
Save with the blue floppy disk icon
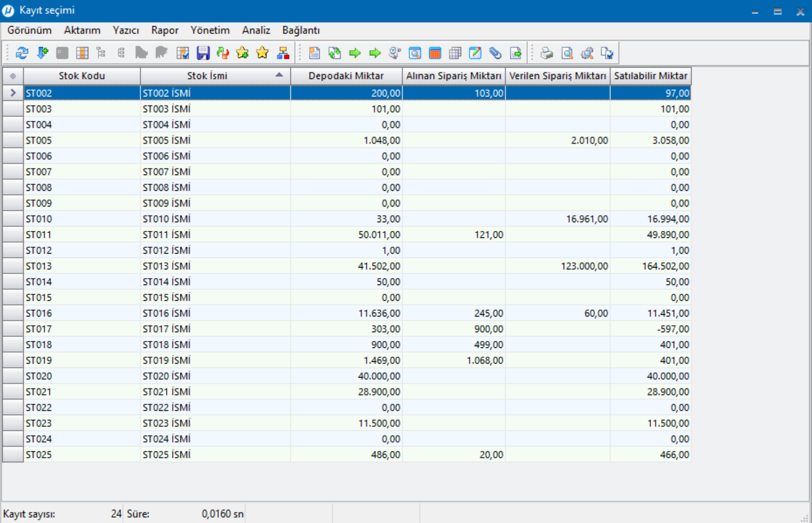click(203, 53)
